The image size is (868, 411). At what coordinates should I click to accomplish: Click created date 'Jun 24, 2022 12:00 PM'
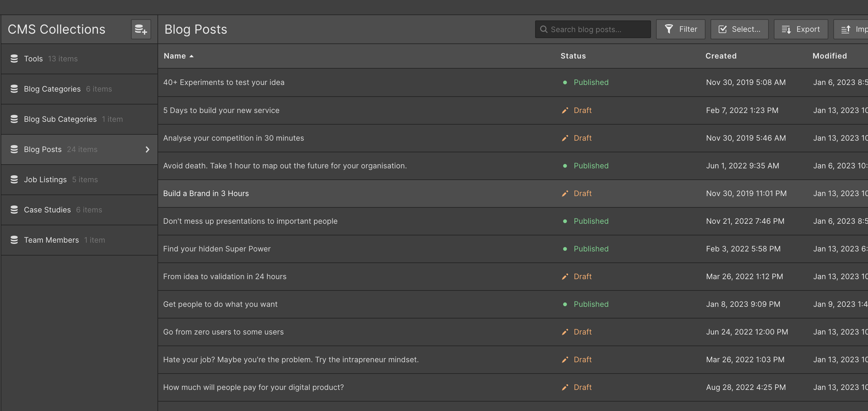point(747,332)
